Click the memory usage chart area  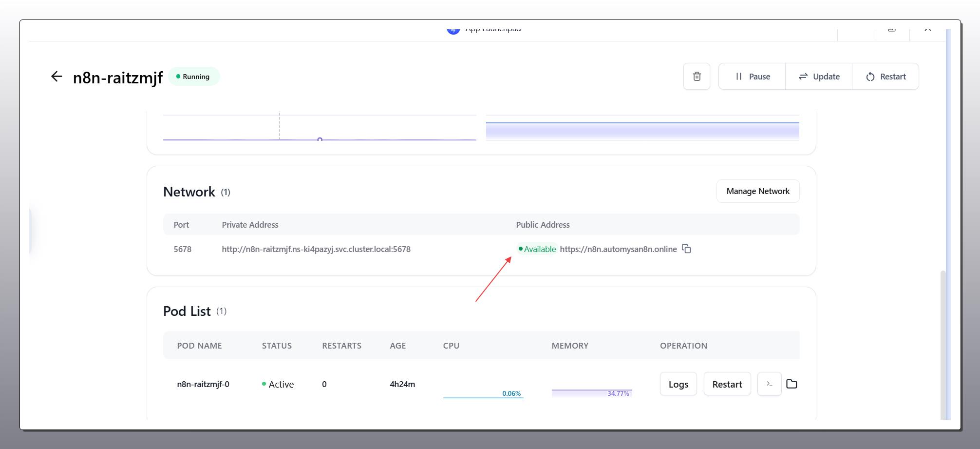(642, 131)
